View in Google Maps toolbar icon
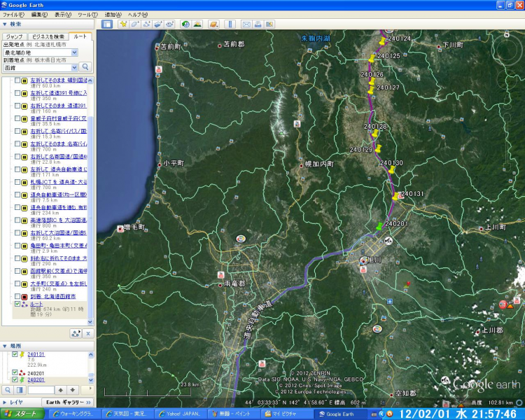525x420 pixels. (269, 24)
